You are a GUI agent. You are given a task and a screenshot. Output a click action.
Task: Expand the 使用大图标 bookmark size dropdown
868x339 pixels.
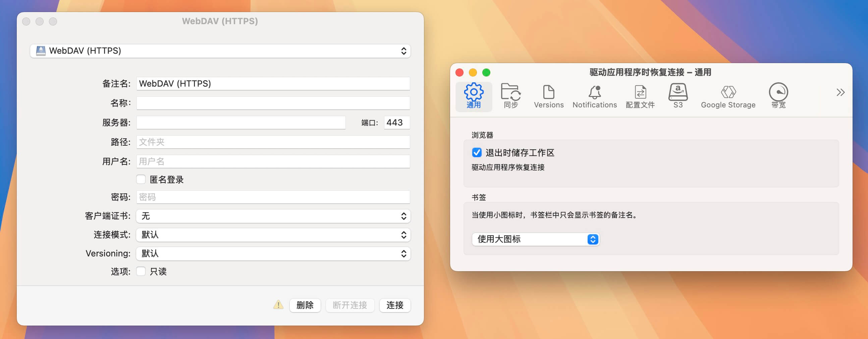(535, 239)
